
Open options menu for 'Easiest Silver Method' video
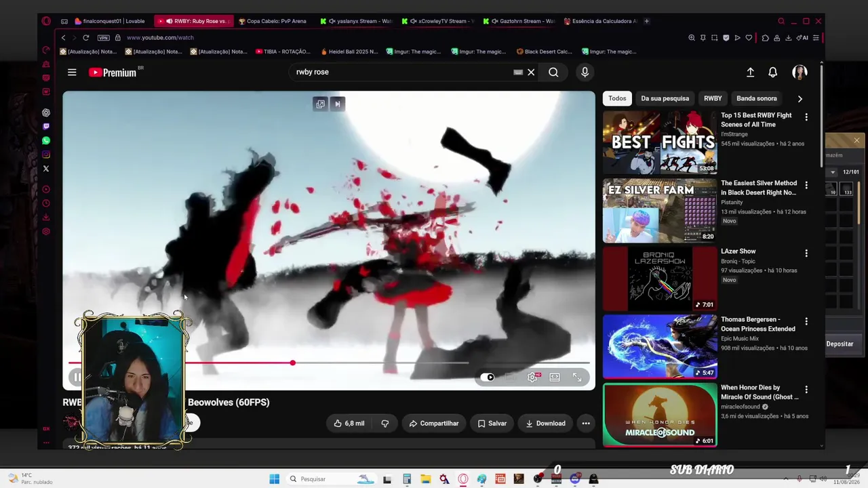tap(806, 185)
